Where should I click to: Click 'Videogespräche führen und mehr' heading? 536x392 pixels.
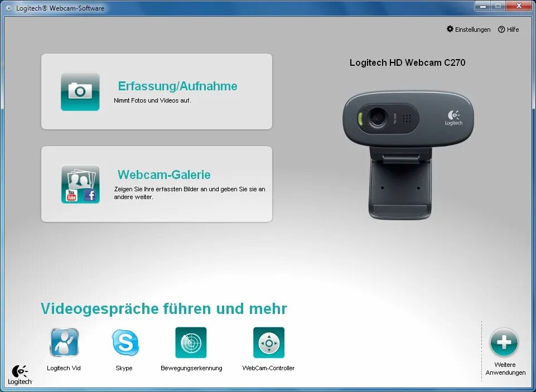tap(164, 309)
